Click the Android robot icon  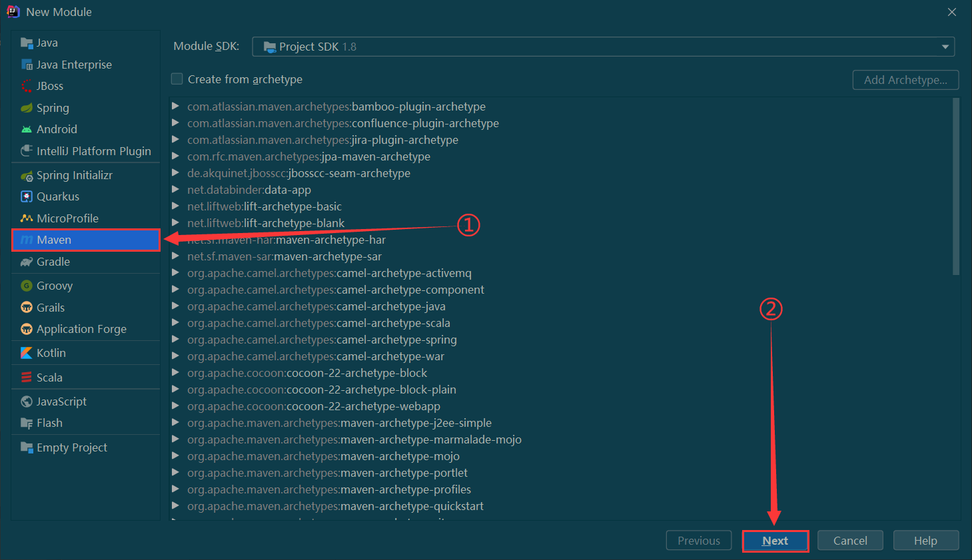pos(27,129)
